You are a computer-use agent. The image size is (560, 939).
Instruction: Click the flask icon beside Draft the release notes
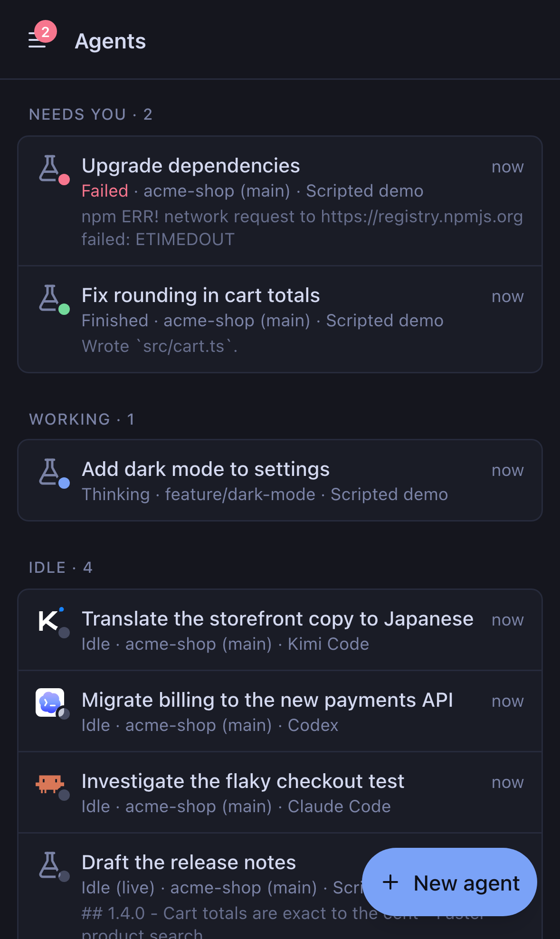coord(49,865)
